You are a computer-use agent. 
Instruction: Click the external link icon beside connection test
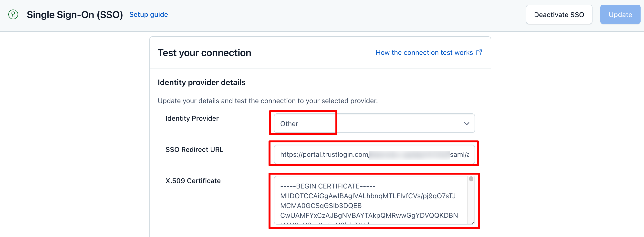click(479, 53)
